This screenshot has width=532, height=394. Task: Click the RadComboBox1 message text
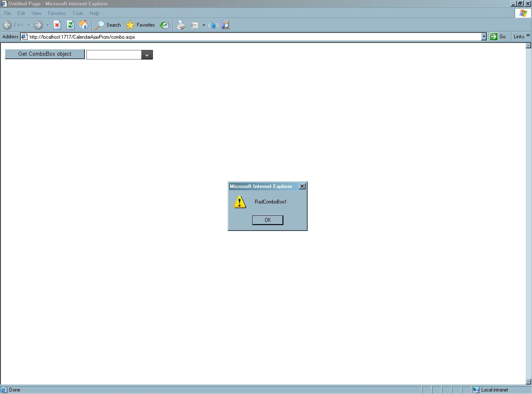click(x=271, y=202)
